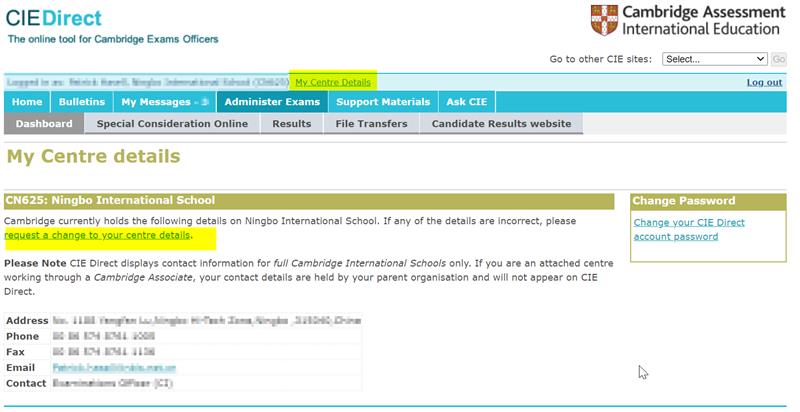Click the 'Contact' row label
Screen dimensions: 800x412
(26, 383)
